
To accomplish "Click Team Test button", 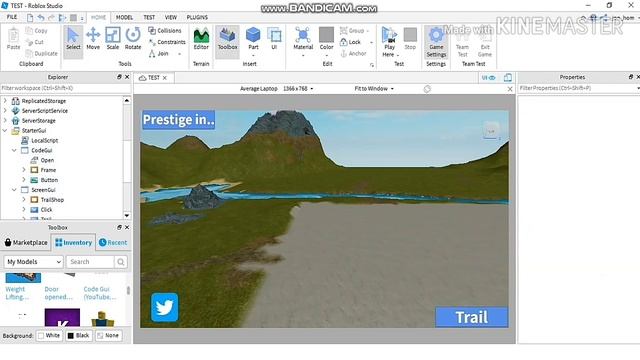I will (x=462, y=43).
